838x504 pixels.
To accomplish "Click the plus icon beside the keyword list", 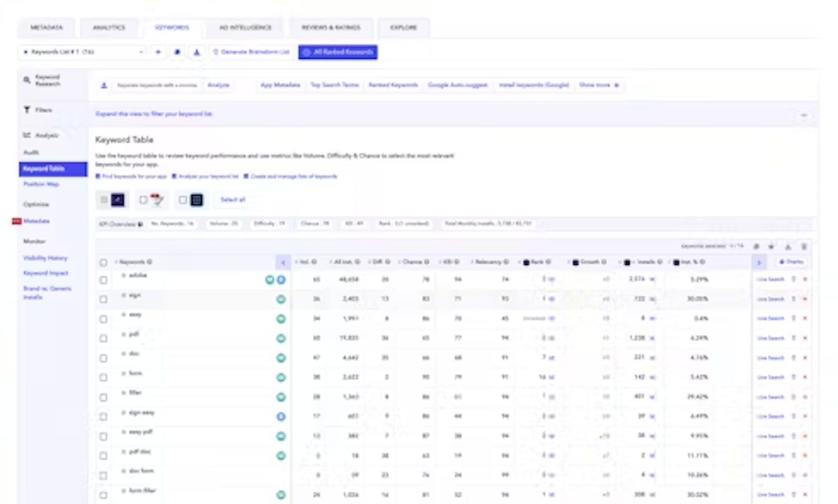I will [158, 52].
